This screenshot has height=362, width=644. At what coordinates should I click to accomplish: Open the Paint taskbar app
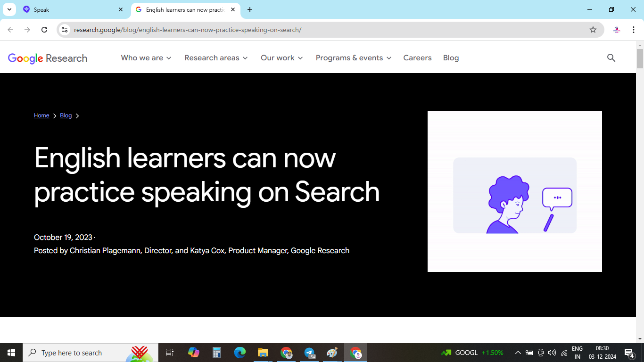click(332, 353)
